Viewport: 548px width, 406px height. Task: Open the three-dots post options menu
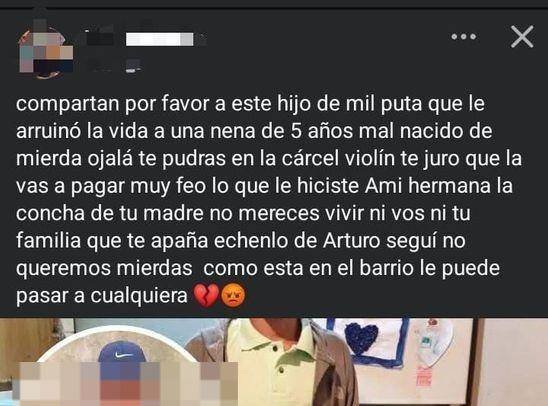464,36
